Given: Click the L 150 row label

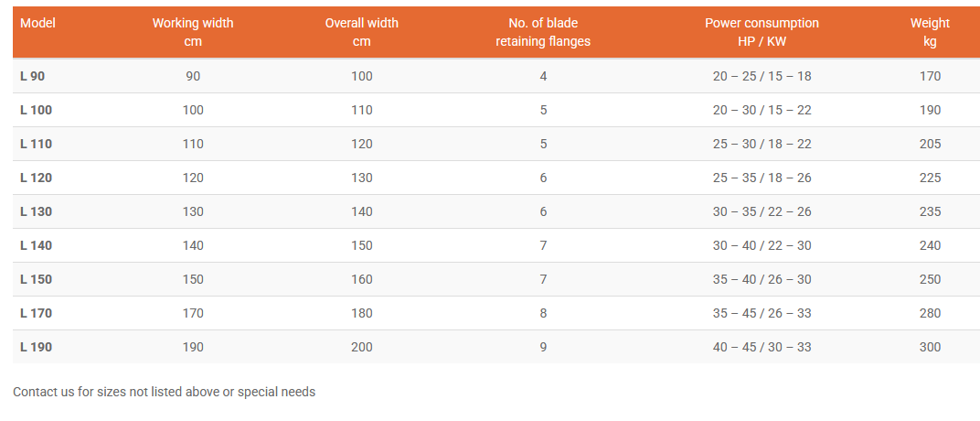Looking at the screenshot, I should 36,279.
